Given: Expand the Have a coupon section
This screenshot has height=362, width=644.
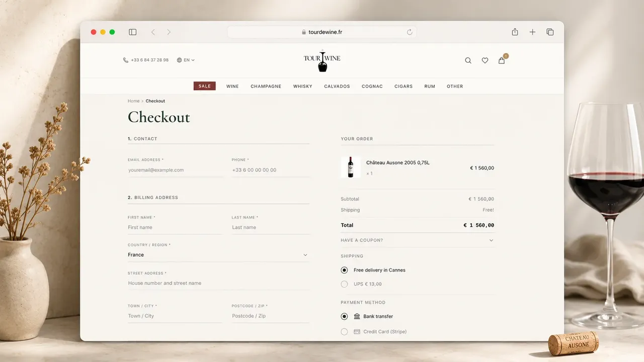Looking at the screenshot, I should point(418,240).
